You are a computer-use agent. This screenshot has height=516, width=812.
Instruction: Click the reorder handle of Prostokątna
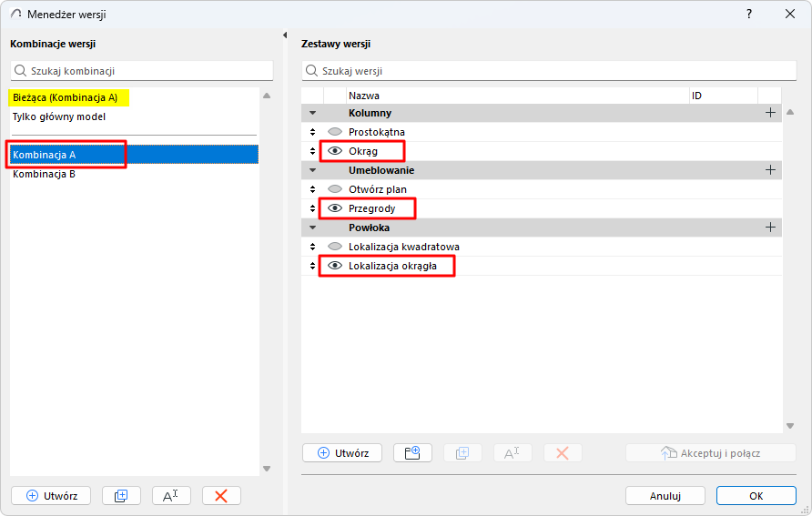click(312, 132)
